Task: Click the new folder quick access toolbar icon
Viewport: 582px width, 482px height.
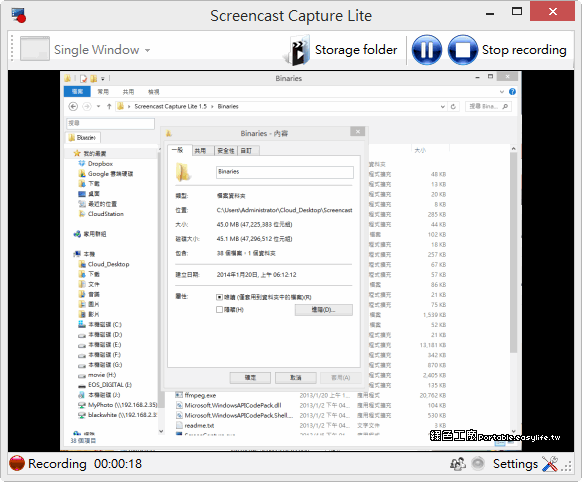Action: (x=94, y=78)
